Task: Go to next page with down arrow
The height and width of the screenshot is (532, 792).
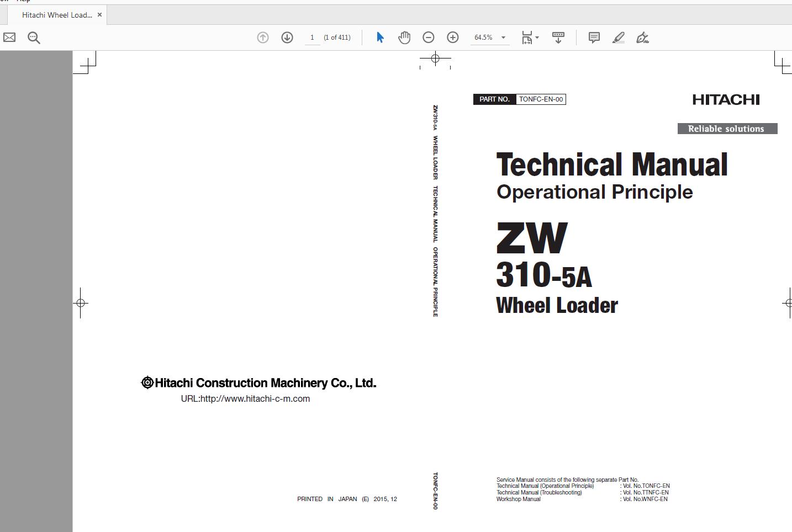Action: point(287,38)
